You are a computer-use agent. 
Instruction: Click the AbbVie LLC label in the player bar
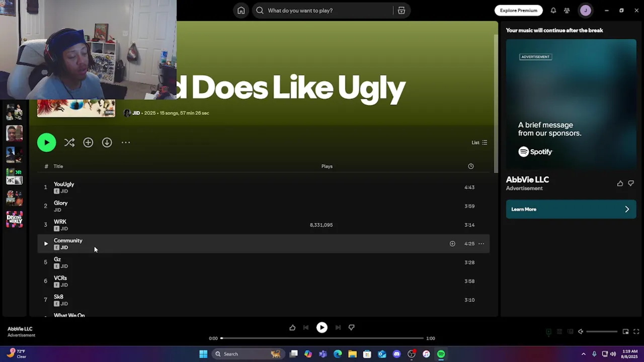pos(20,329)
